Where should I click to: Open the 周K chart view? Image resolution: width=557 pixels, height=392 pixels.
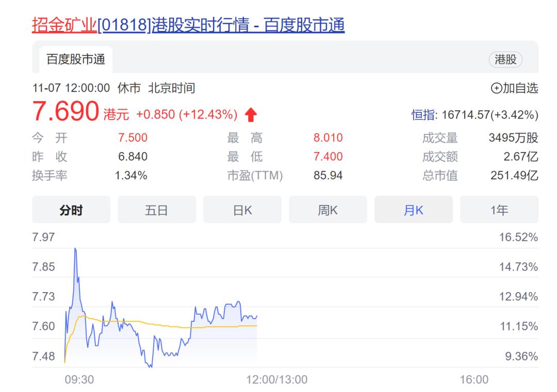coord(328,209)
